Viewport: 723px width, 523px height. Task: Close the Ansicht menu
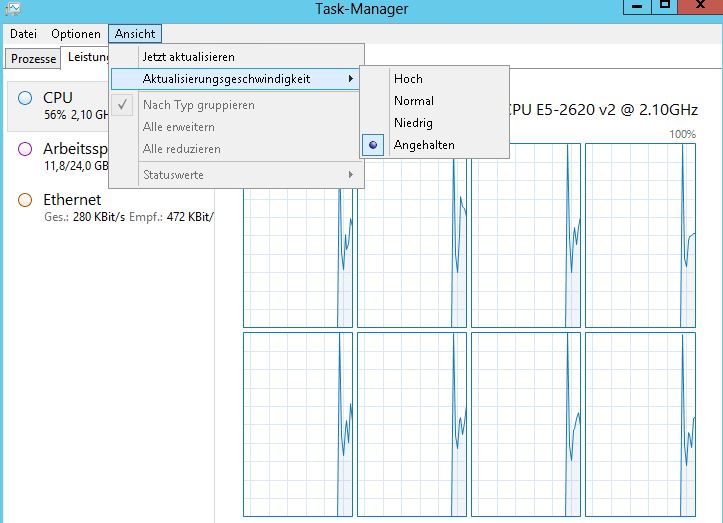[135, 34]
